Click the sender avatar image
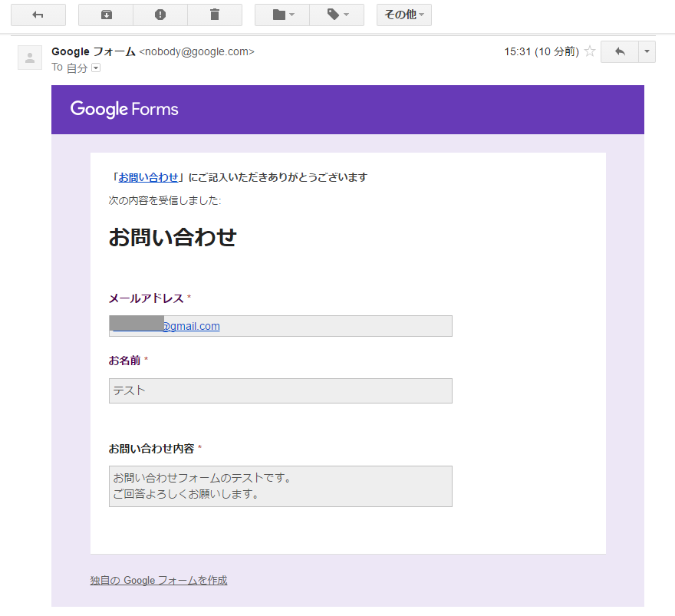The height and width of the screenshot is (616, 675). coord(30,58)
